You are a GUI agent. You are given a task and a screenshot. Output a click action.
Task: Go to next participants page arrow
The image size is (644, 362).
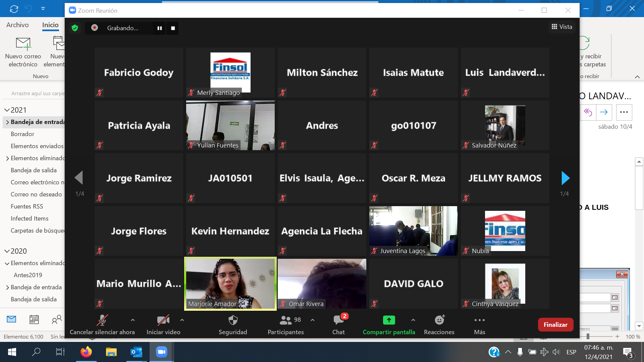[565, 178]
